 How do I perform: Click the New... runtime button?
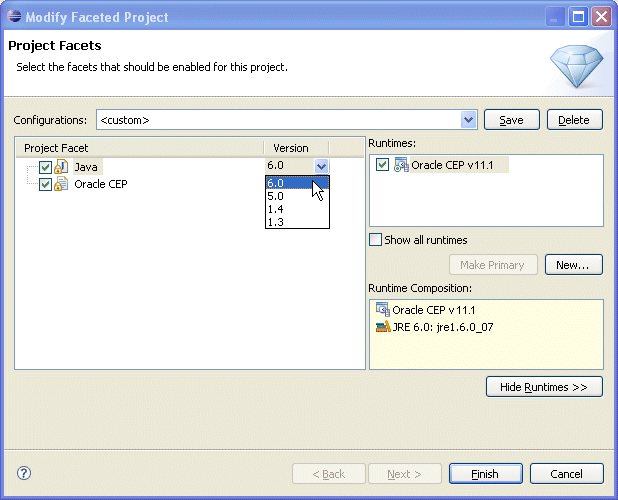(573, 265)
